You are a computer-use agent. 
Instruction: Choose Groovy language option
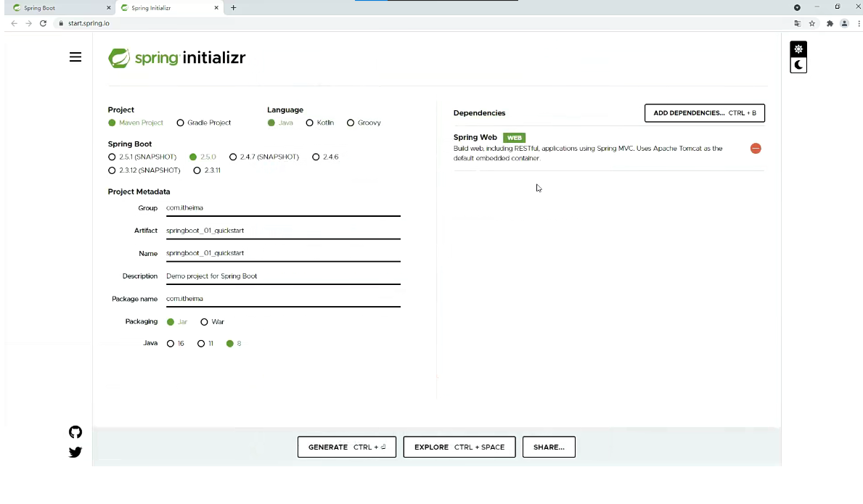point(351,123)
